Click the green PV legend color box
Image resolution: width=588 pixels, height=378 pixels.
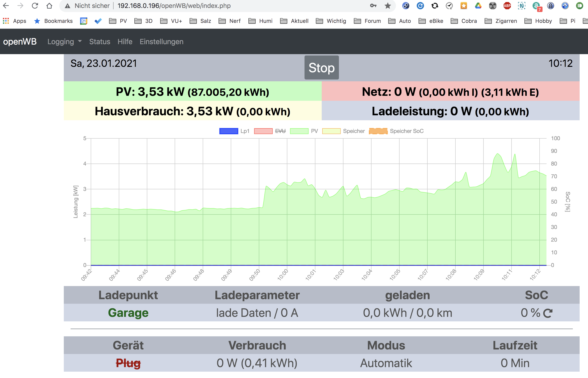(299, 131)
